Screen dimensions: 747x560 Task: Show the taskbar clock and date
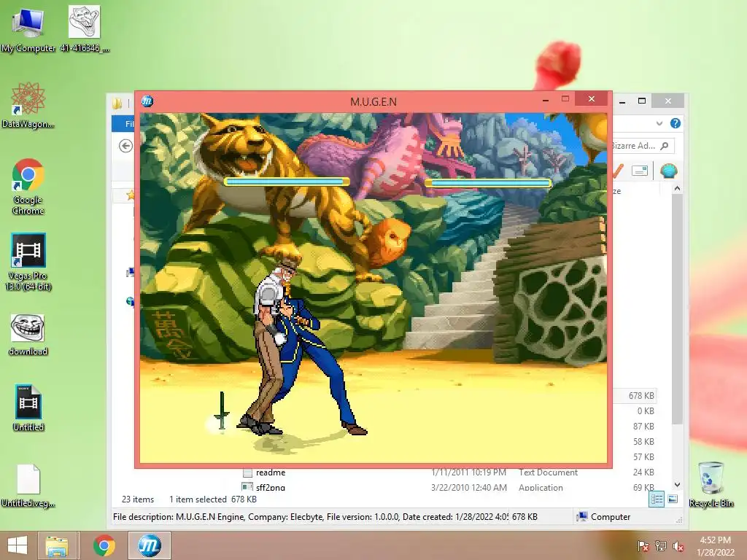point(715,546)
